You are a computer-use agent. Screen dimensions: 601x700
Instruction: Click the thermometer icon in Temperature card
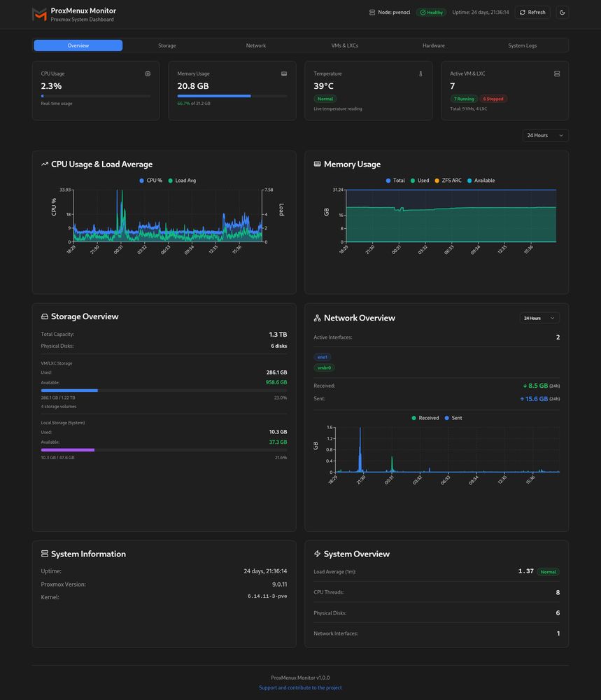pyautogui.click(x=420, y=73)
